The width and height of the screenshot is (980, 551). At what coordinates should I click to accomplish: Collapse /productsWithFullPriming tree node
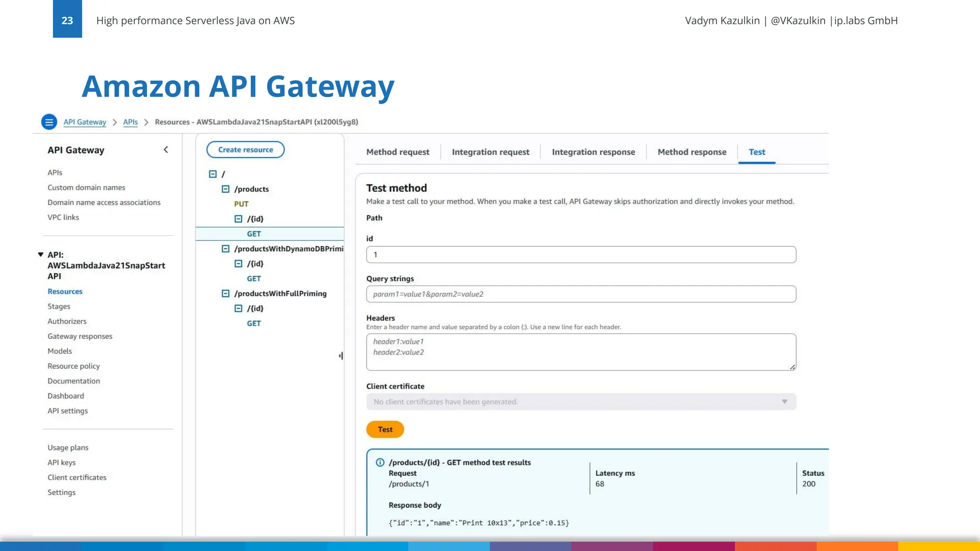225,294
